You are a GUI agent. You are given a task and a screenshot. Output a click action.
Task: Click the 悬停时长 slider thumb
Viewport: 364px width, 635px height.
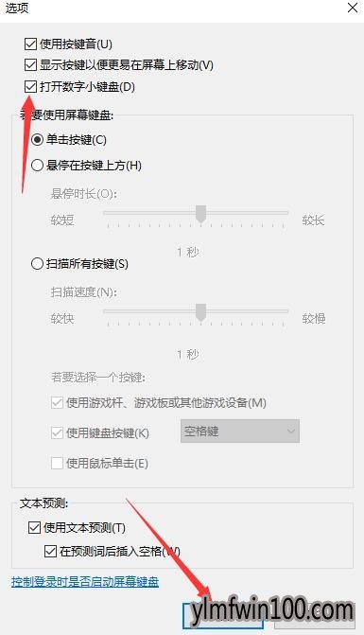[x=201, y=214]
